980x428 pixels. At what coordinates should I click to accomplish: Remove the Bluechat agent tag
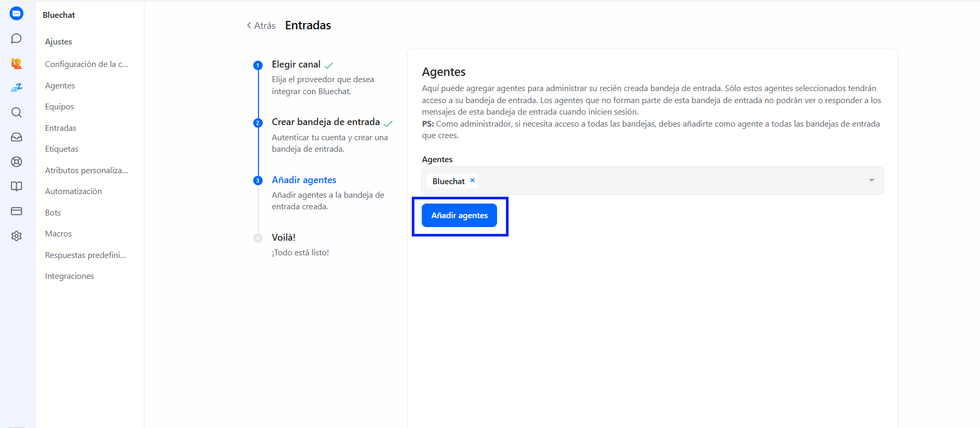(472, 181)
